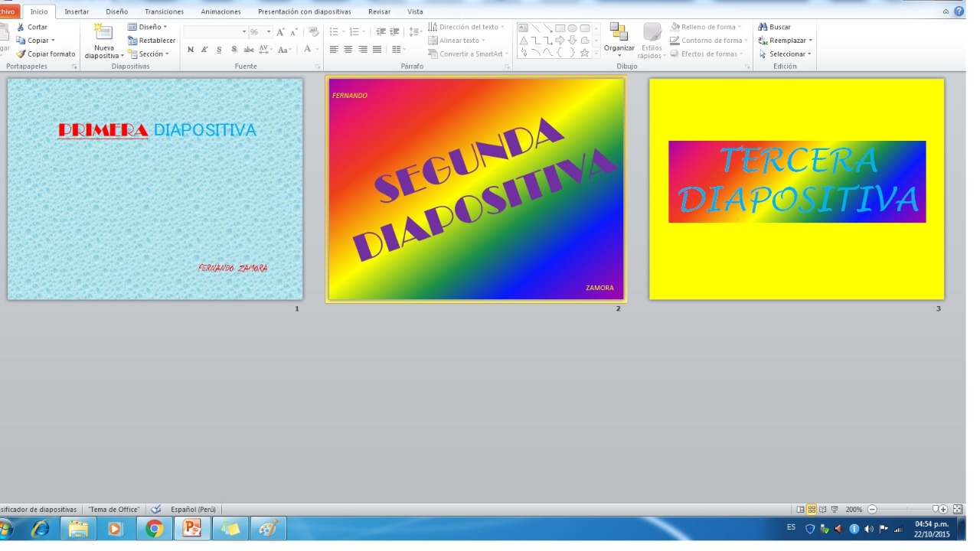Select the down arrow shape

pos(573,41)
